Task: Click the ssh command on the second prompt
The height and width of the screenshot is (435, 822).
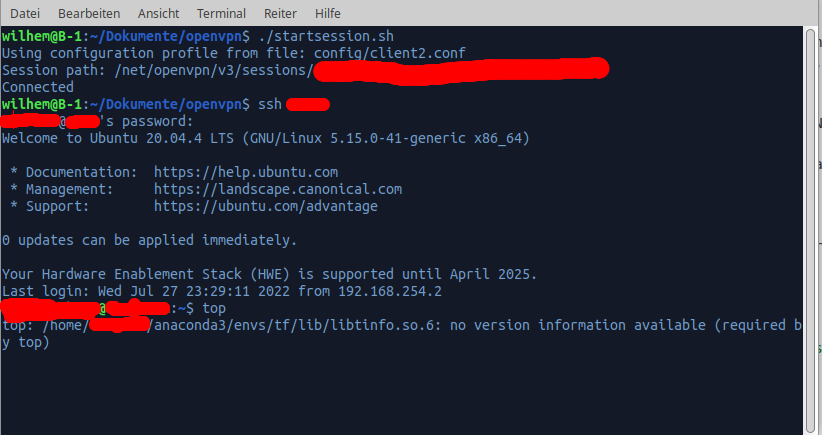Action: click(270, 104)
